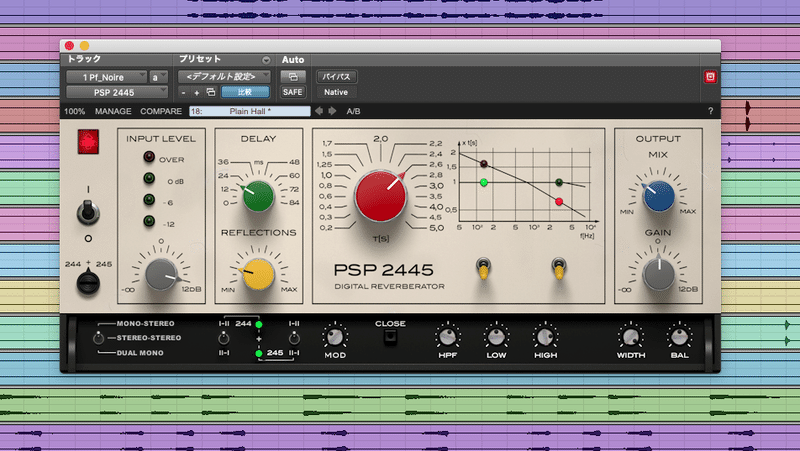Turn the 244/245 engine selector knob
Image resolution: width=800 pixels, height=451 pixels.
(88, 283)
